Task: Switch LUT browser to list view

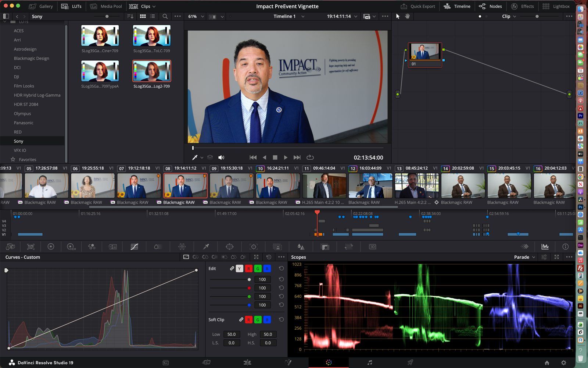Action: point(153,16)
